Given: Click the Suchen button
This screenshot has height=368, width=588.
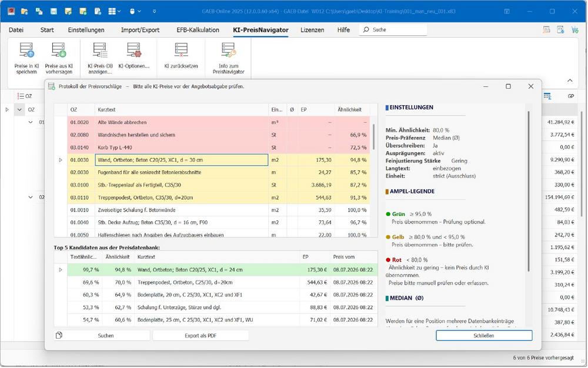Looking at the screenshot, I should (x=102, y=336).
